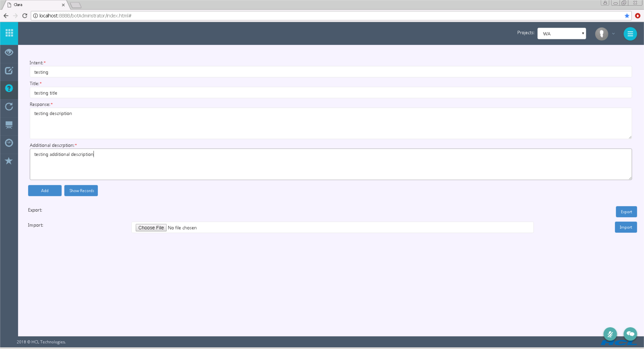Click the monitor presentation sidebar icon
The height and width of the screenshot is (349, 644).
click(x=9, y=125)
